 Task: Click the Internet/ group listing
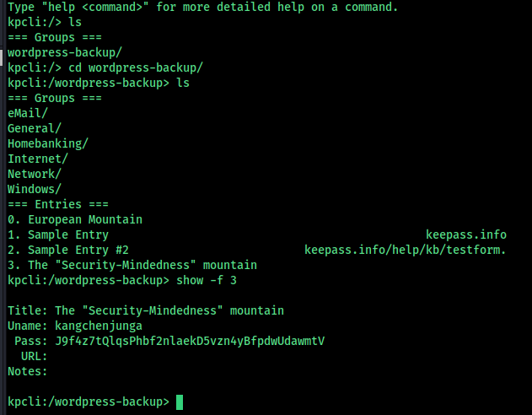point(38,159)
